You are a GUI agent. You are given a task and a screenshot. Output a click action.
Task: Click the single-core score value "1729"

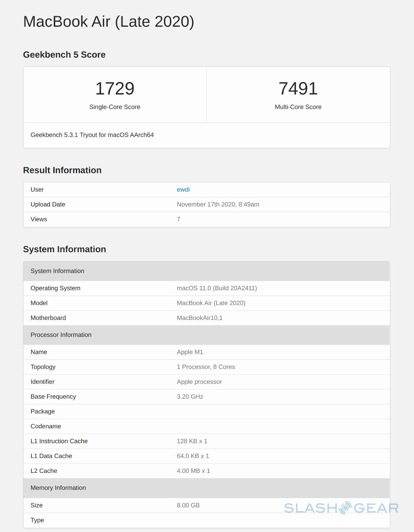tap(115, 88)
